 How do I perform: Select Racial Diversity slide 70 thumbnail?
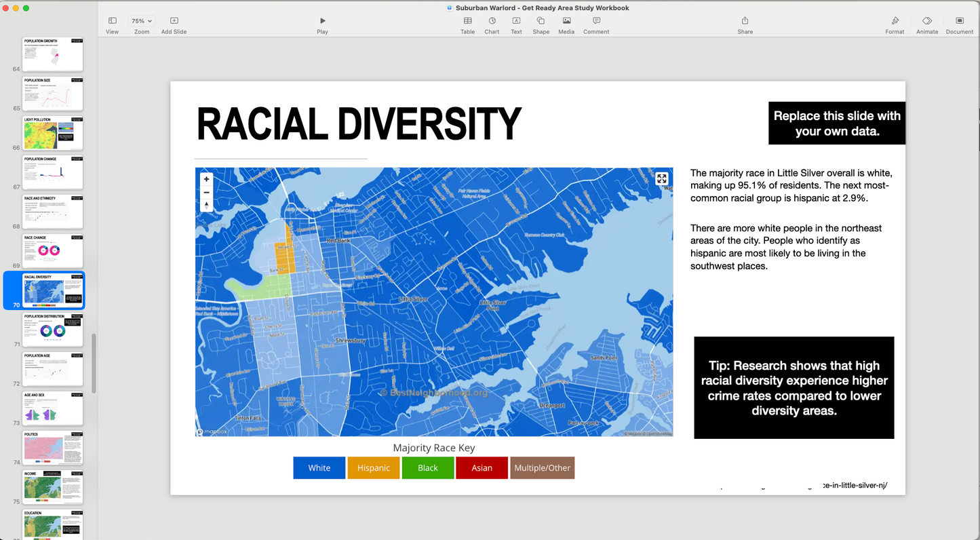pyautogui.click(x=53, y=290)
